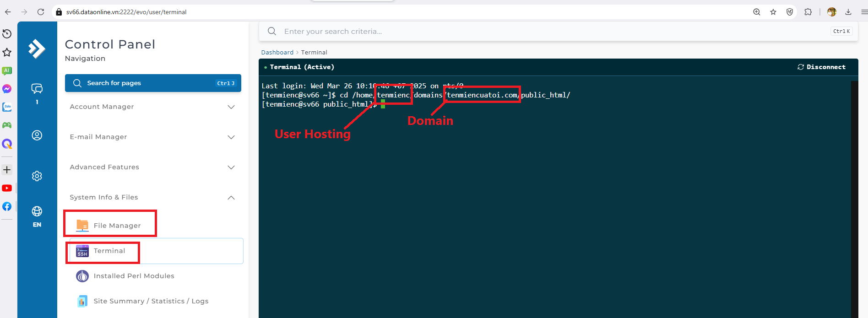Collapse the System Info & Files section

tap(153, 197)
